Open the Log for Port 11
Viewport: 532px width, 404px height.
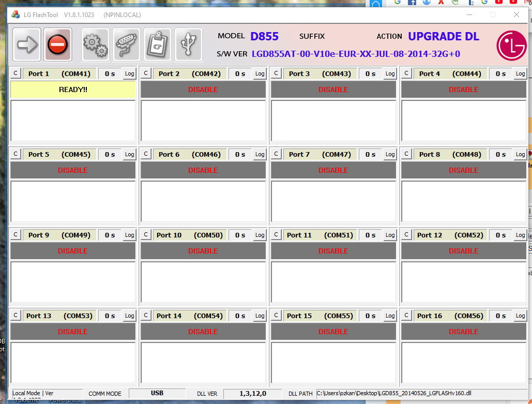(x=390, y=235)
